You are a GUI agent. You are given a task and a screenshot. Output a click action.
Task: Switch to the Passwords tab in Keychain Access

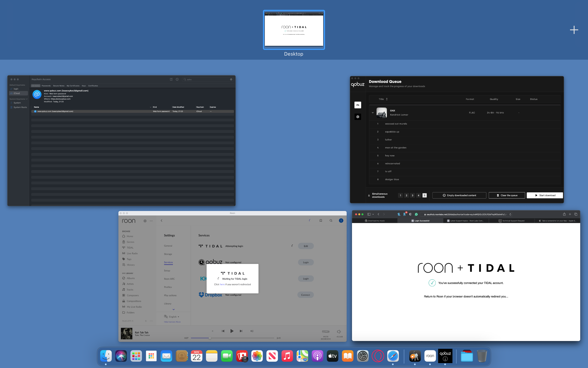pyautogui.click(x=46, y=86)
